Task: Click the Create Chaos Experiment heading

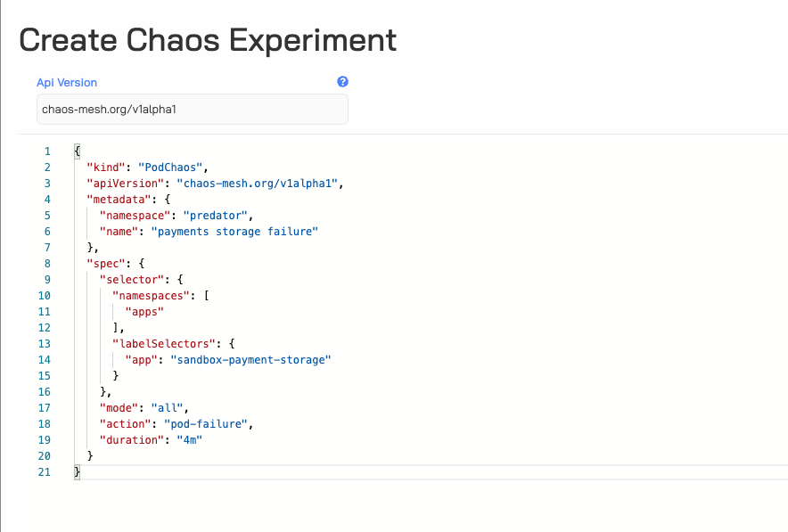Action: click(208, 40)
